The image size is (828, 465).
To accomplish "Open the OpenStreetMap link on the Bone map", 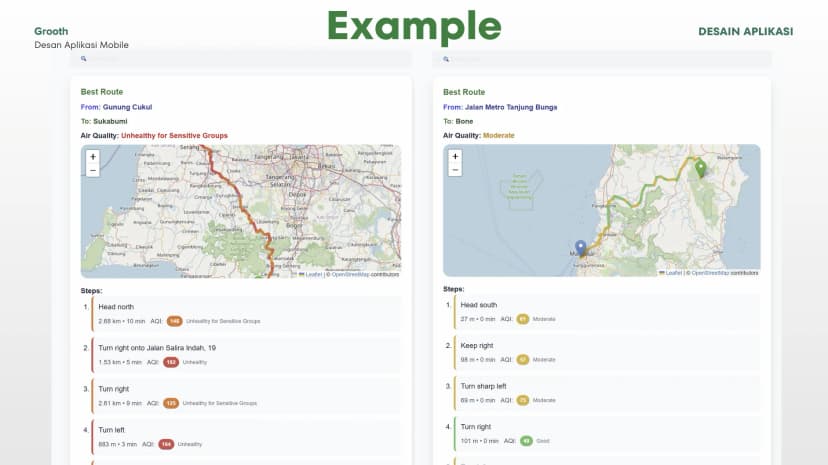I will (710, 273).
